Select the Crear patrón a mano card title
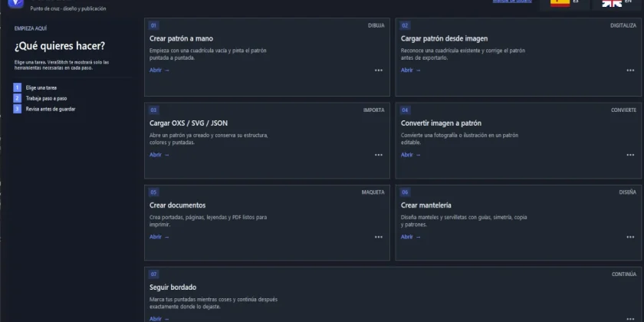The height and width of the screenshot is (322, 644). coord(181,39)
